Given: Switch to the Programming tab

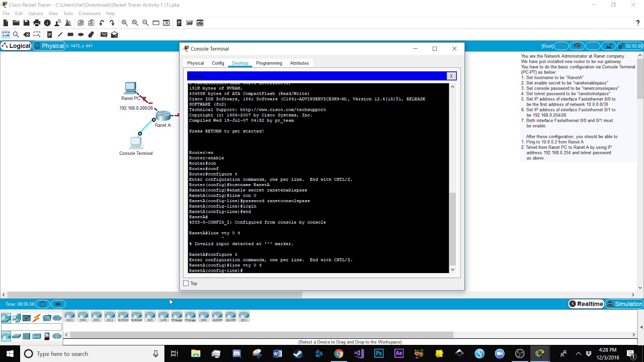Looking at the screenshot, I should click(x=269, y=63).
